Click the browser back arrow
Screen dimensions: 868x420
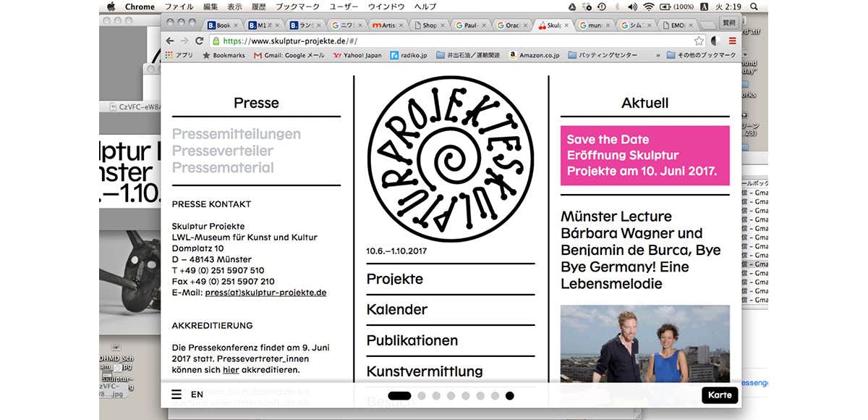[x=170, y=41]
